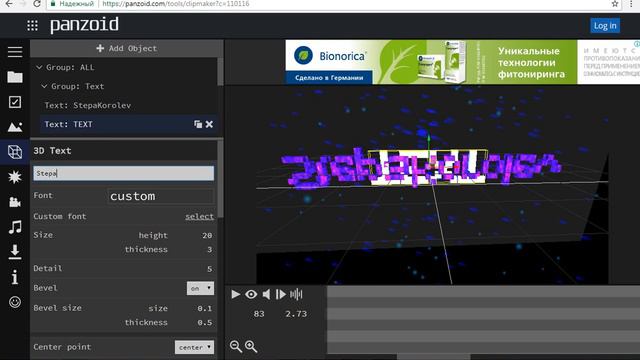Open the Font custom dropdown
The image size is (640, 360).
point(160,196)
